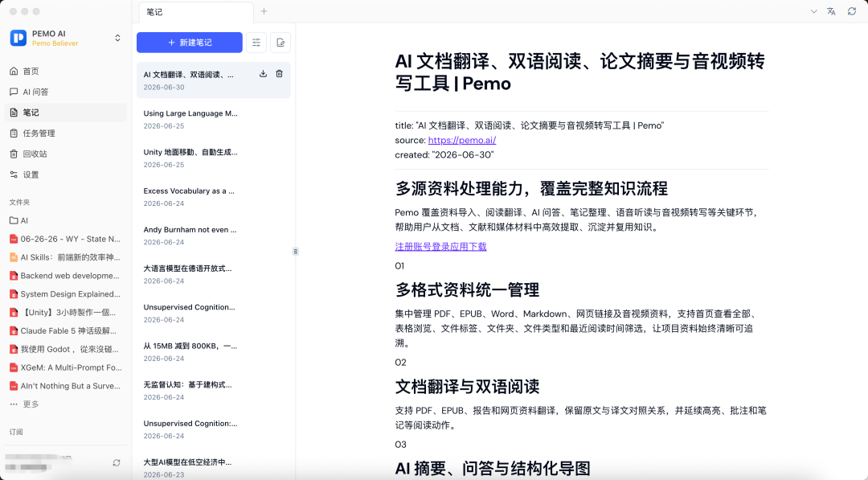Open file Claude Fable 5 神话级解...
The image size is (868, 480).
(x=66, y=330)
